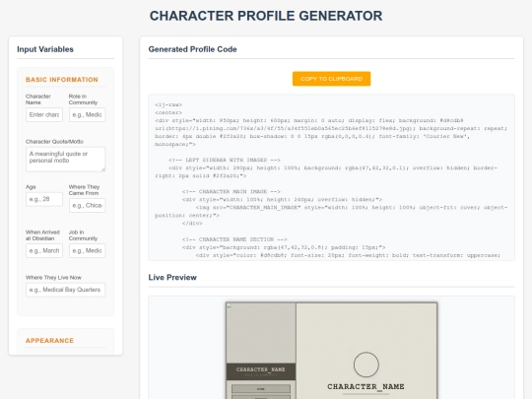The image size is (532, 399).
Task: Focus the Character Name input field
Action: 44,114
